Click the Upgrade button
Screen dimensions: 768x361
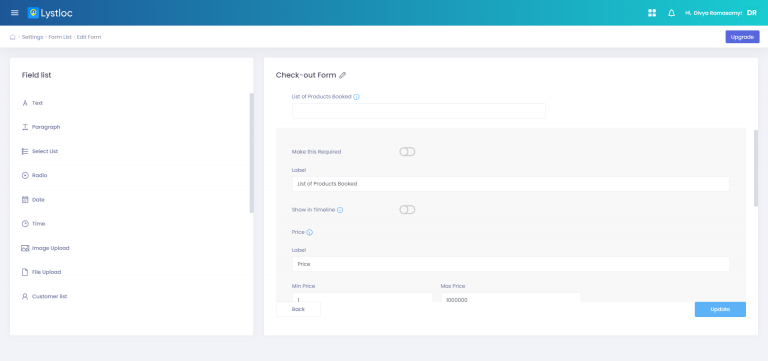742,37
